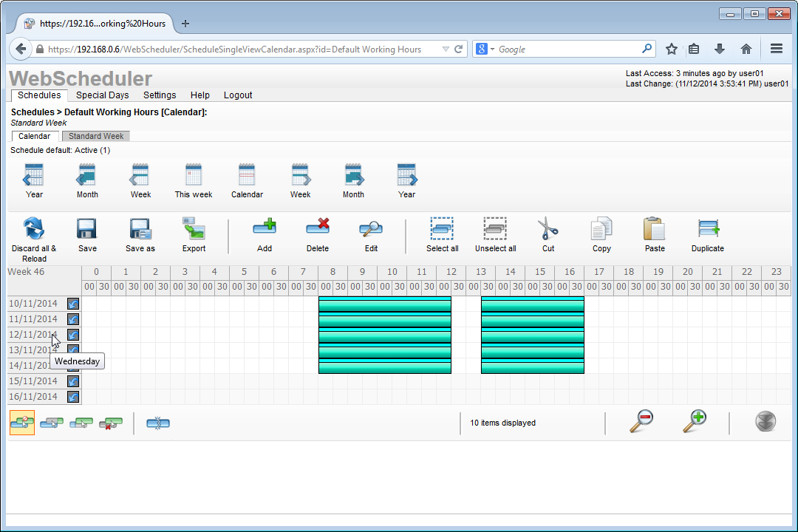This screenshot has height=532, width=798.
Task: Click the Unselect all items button
Action: [x=495, y=229]
